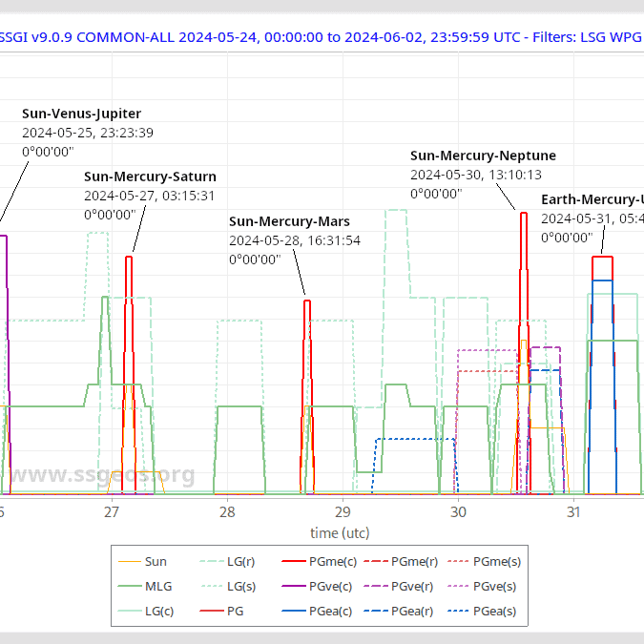The width and height of the screenshot is (644, 644).
Task: Toggle the PGea(s) legend entry
Action: click(x=482, y=612)
